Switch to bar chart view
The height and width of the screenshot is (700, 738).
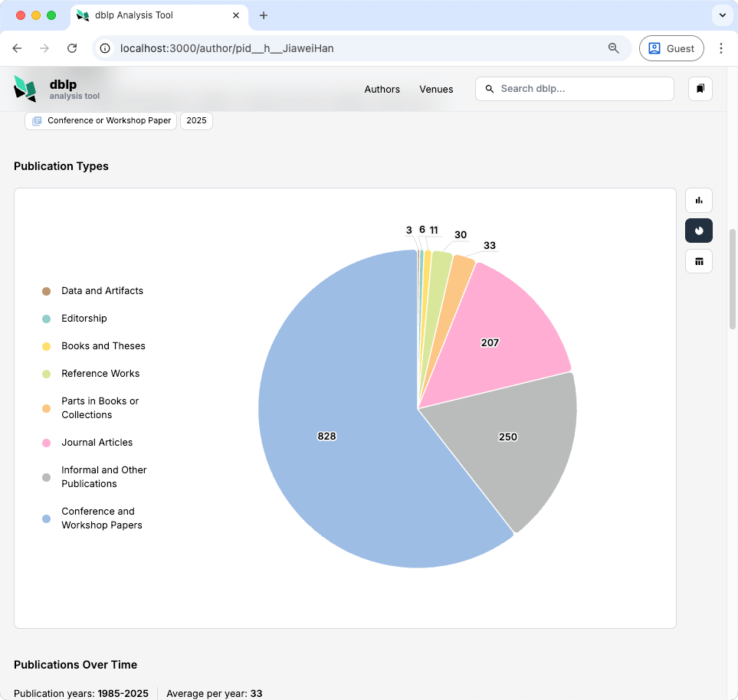click(x=698, y=201)
